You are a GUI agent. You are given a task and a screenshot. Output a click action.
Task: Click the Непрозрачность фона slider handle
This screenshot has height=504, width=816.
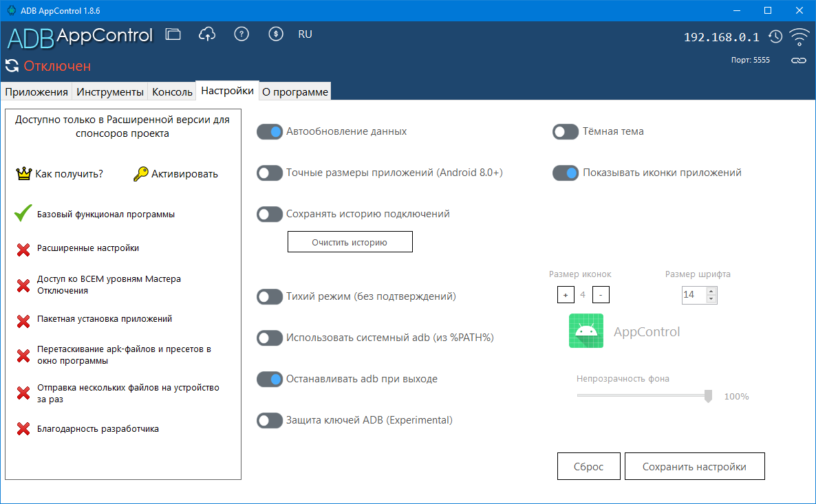[x=708, y=395]
